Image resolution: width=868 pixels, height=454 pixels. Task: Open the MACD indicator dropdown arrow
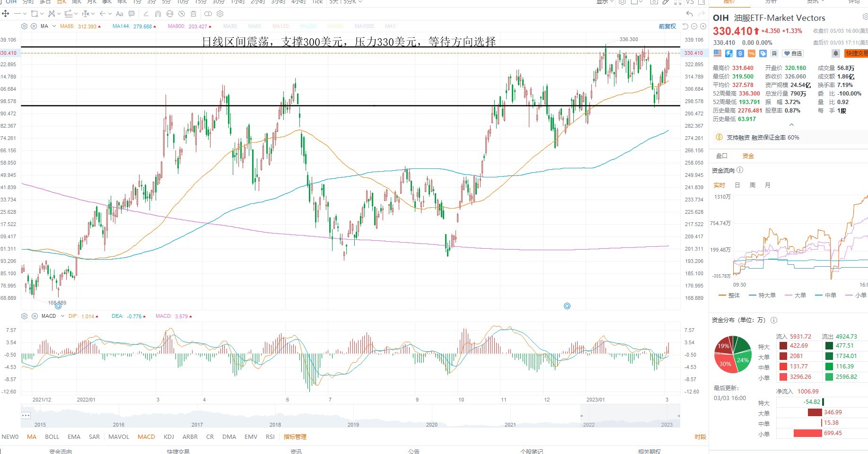(62, 316)
